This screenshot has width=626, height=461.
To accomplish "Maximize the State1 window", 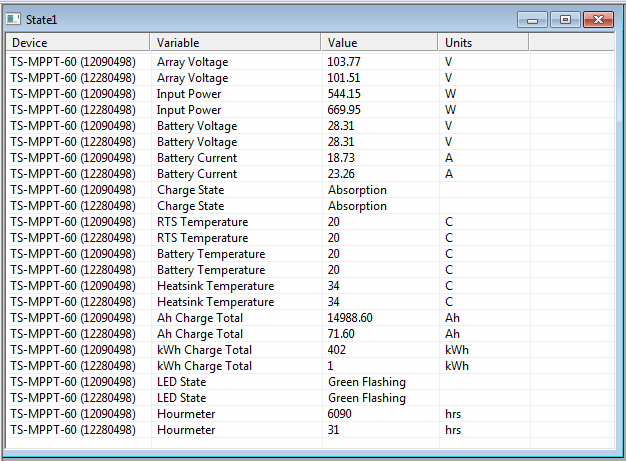I will (565, 20).
